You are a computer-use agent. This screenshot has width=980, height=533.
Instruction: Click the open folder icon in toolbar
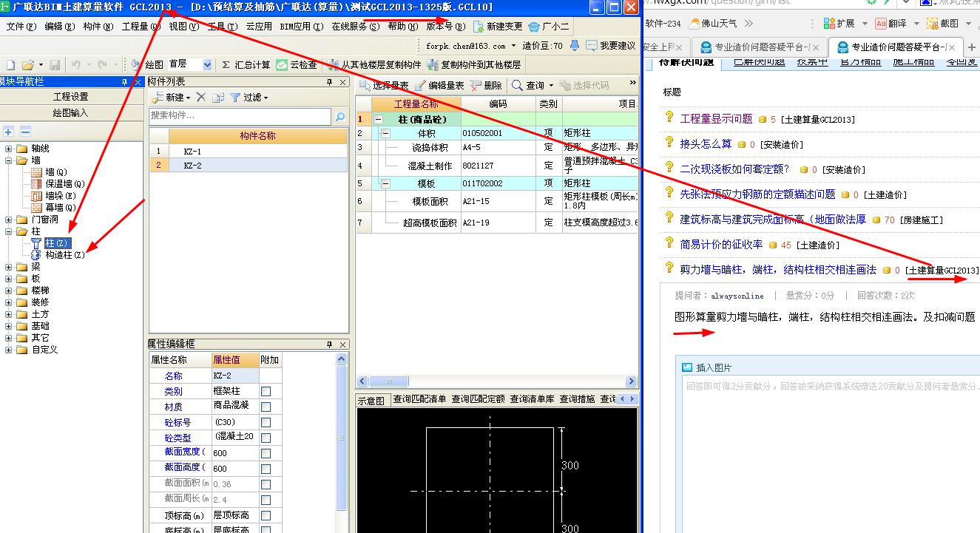[x=28, y=65]
